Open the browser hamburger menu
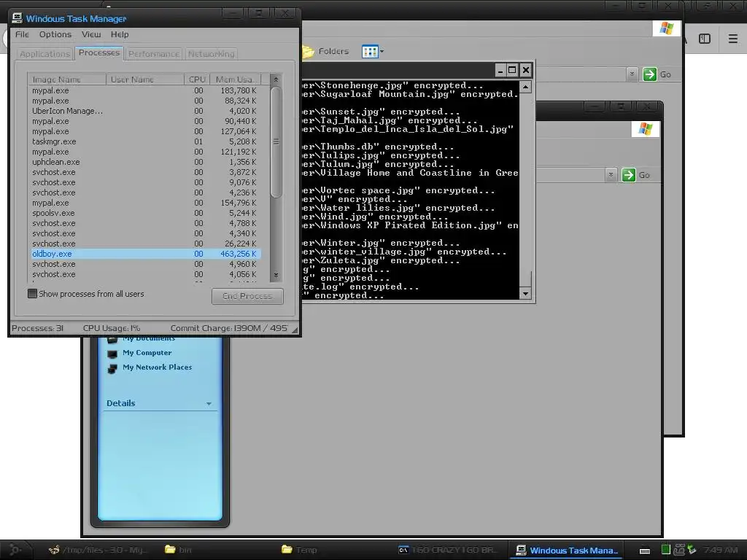 732,39
